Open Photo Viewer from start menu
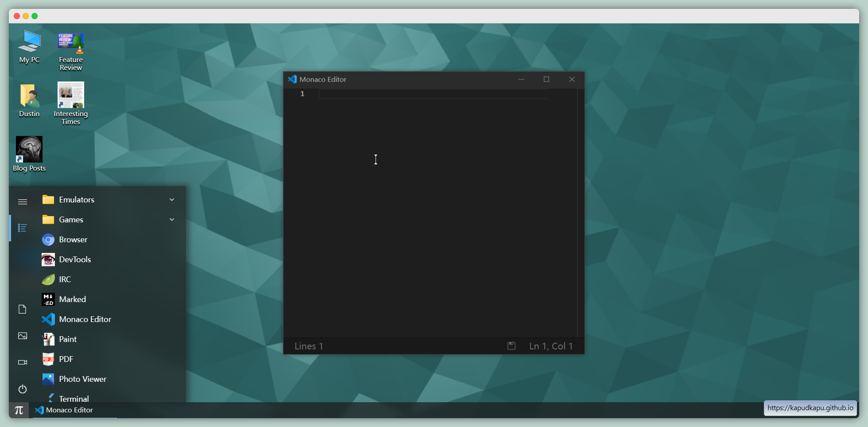Image resolution: width=868 pixels, height=427 pixels. [82, 379]
